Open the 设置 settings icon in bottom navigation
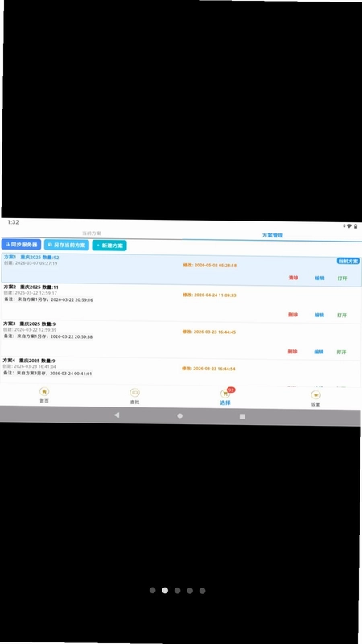 [315, 395]
